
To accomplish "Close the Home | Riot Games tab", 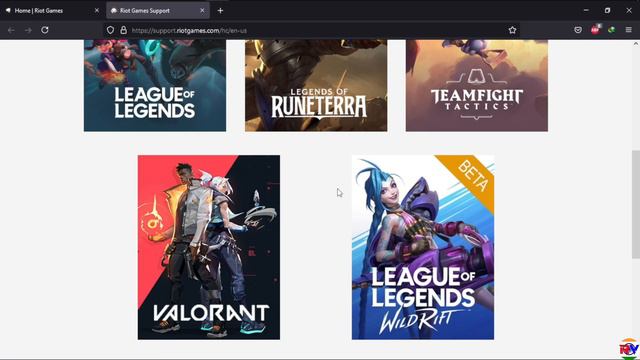I will coord(97,11).
